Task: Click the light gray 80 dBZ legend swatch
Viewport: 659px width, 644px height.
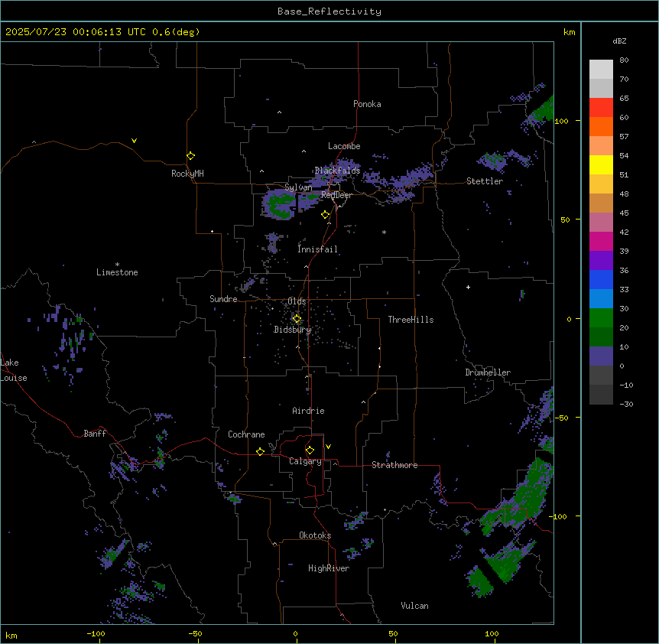Action: pos(601,70)
